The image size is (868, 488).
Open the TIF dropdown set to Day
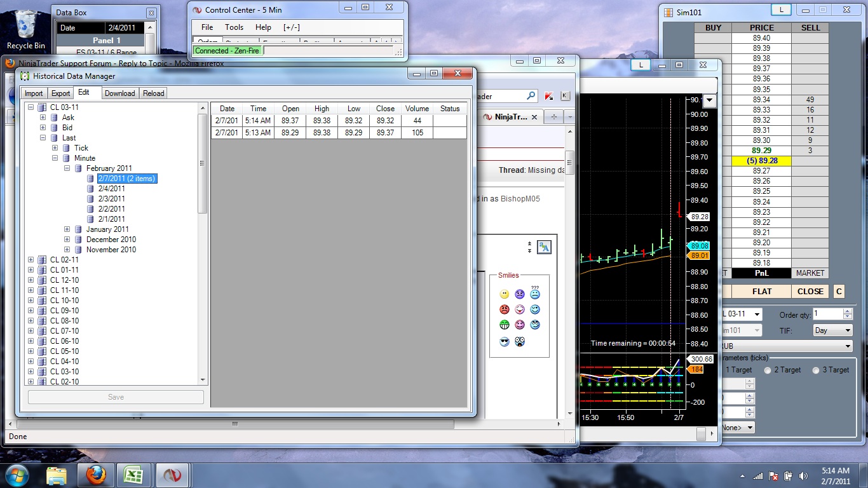832,330
